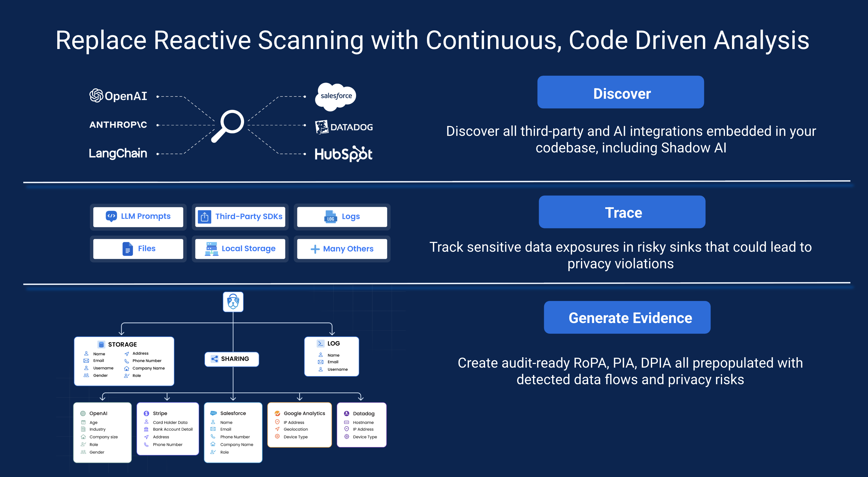
Task: Click the magnifying glass search icon
Action: click(x=228, y=126)
